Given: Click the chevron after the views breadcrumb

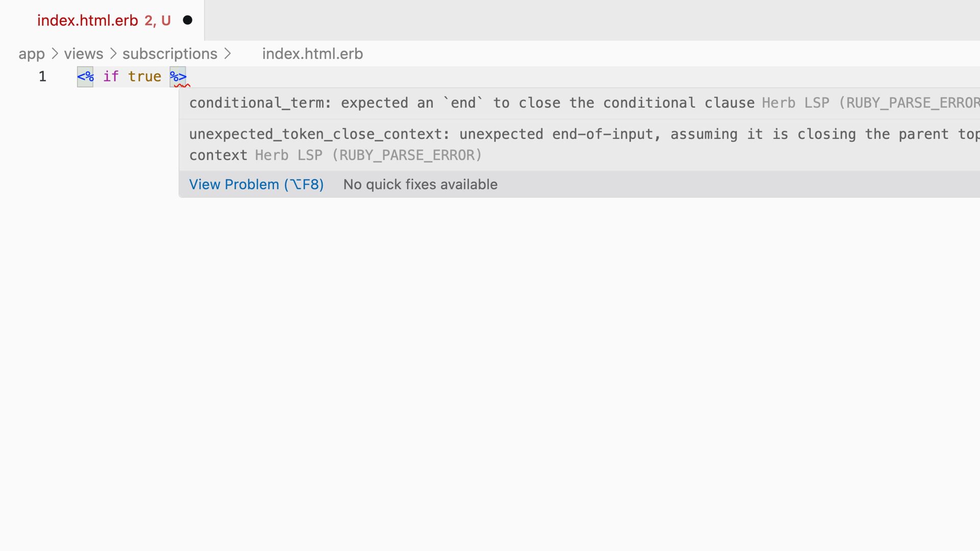Looking at the screenshot, I should (113, 54).
